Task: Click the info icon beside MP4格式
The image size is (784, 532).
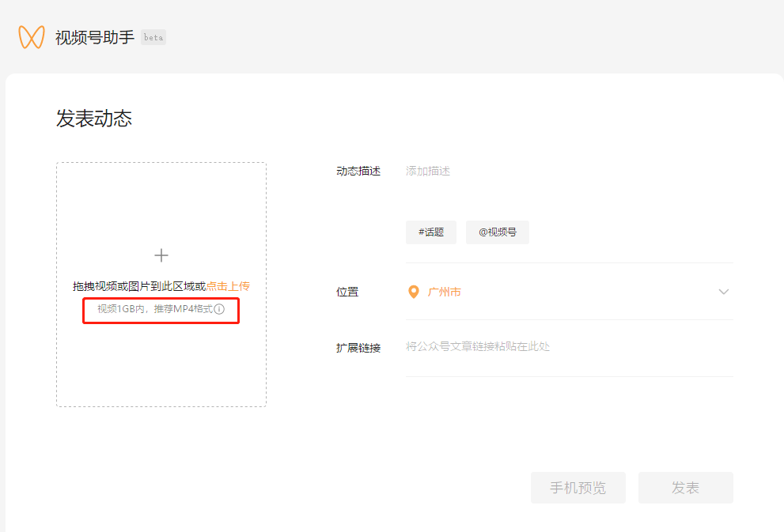Action: tap(219, 309)
